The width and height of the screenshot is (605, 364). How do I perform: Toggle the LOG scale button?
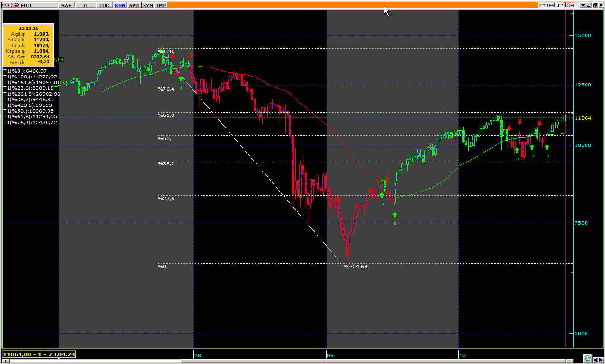[x=103, y=5]
